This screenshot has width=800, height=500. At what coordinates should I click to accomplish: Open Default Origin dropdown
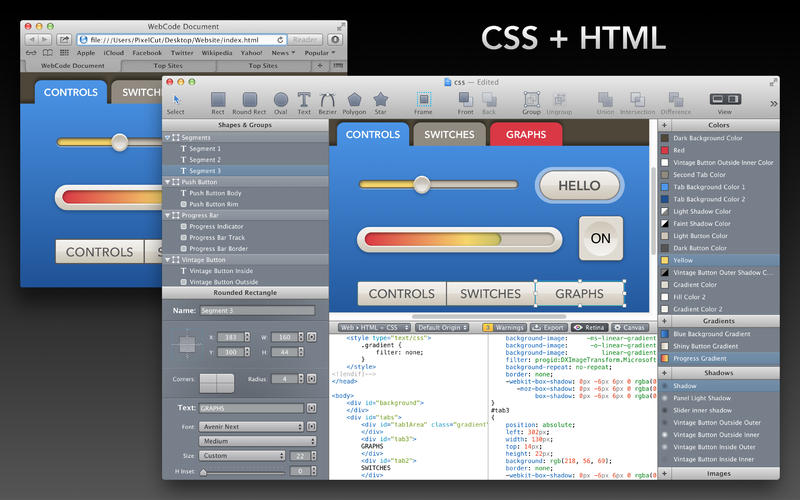point(442,328)
